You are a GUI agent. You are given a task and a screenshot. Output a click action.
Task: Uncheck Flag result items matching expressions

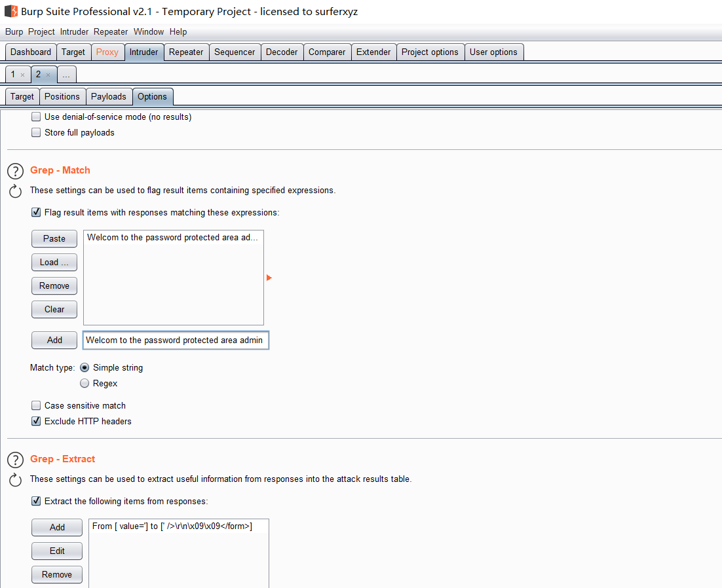[x=36, y=213]
